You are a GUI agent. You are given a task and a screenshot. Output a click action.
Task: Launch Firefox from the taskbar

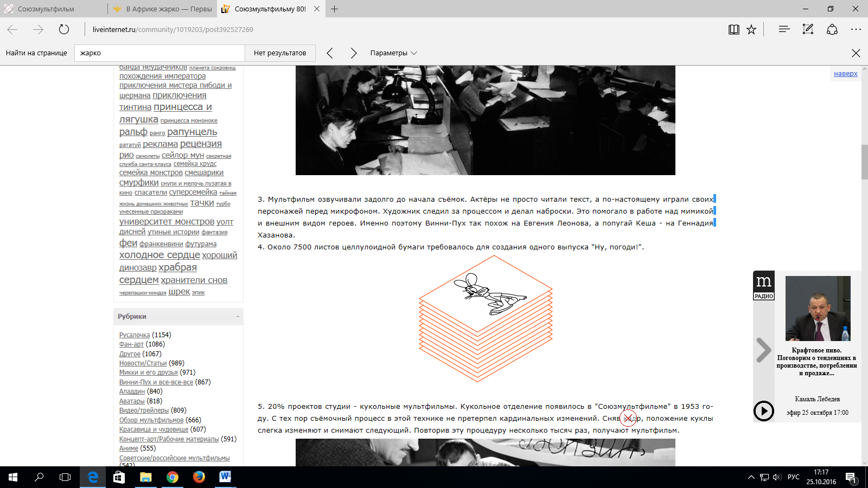point(199,477)
